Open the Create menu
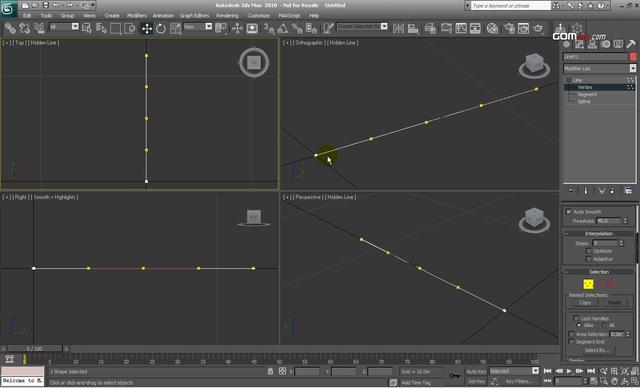The width and height of the screenshot is (640, 388). 112,16
